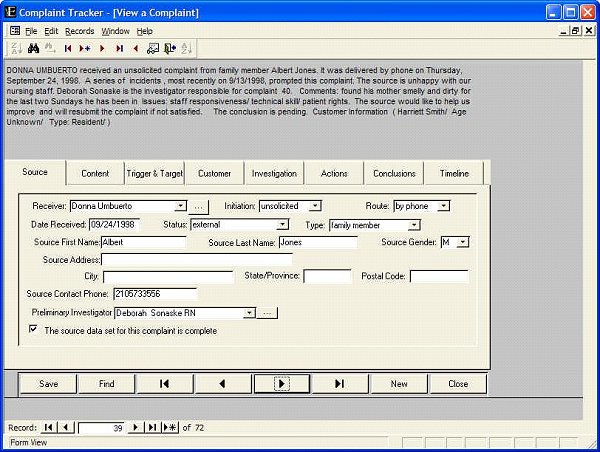600x452 pixels.
Task: Open the Status dropdown
Action: click(x=269, y=225)
